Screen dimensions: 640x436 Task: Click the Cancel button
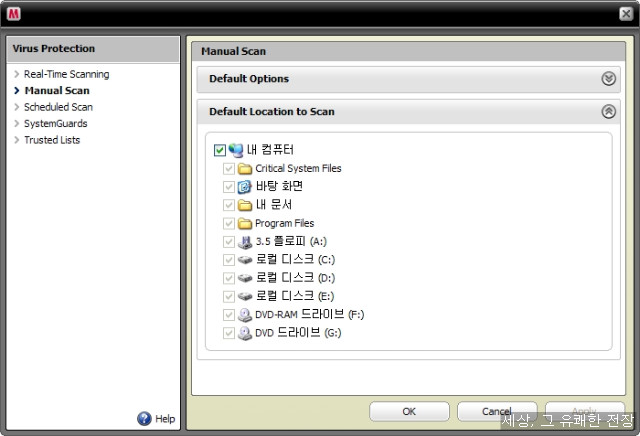point(497,412)
